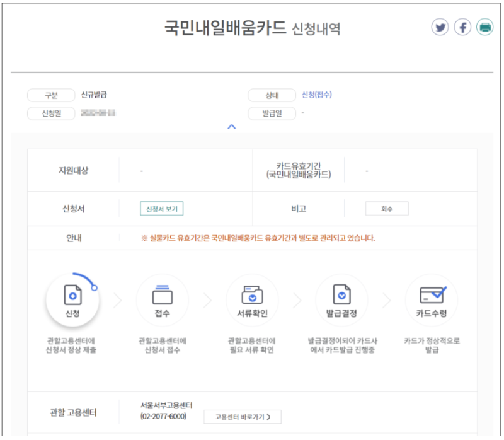
Task: Click the 서울서부고용센터 text
Action: coord(166,405)
